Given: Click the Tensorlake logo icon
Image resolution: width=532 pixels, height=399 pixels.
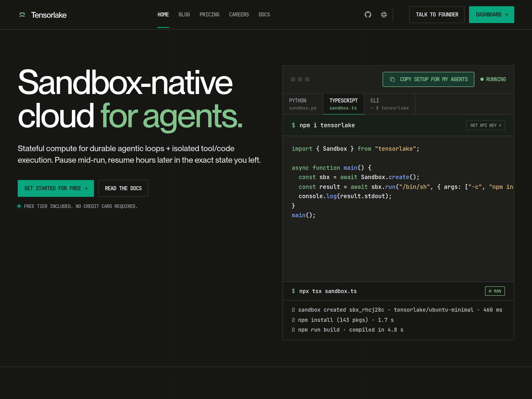Looking at the screenshot, I should (22, 15).
